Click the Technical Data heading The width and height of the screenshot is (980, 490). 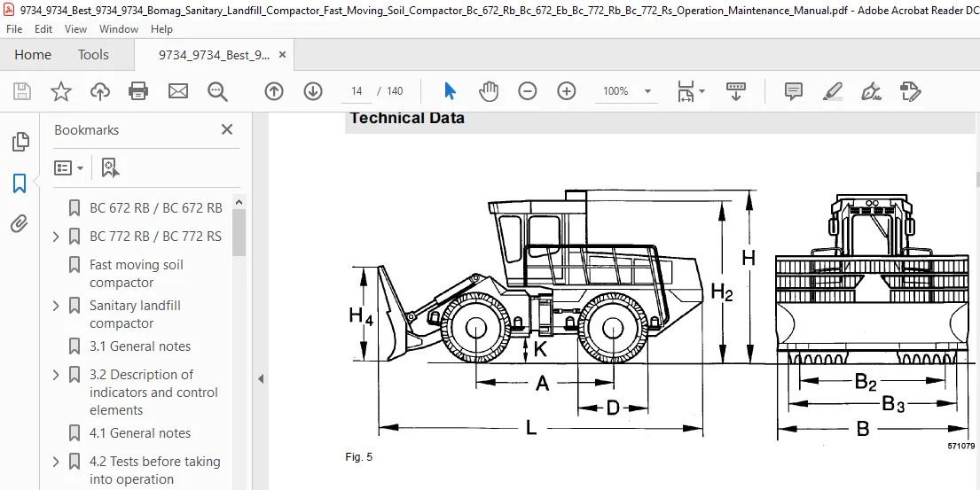(x=407, y=118)
